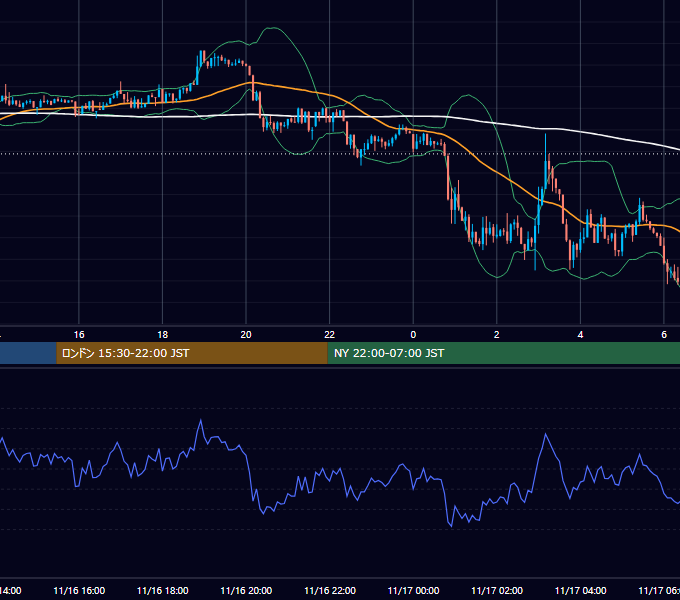Click the 20 hour label on price chart axis
This screenshot has width=680, height=600.
pos(246,335)
